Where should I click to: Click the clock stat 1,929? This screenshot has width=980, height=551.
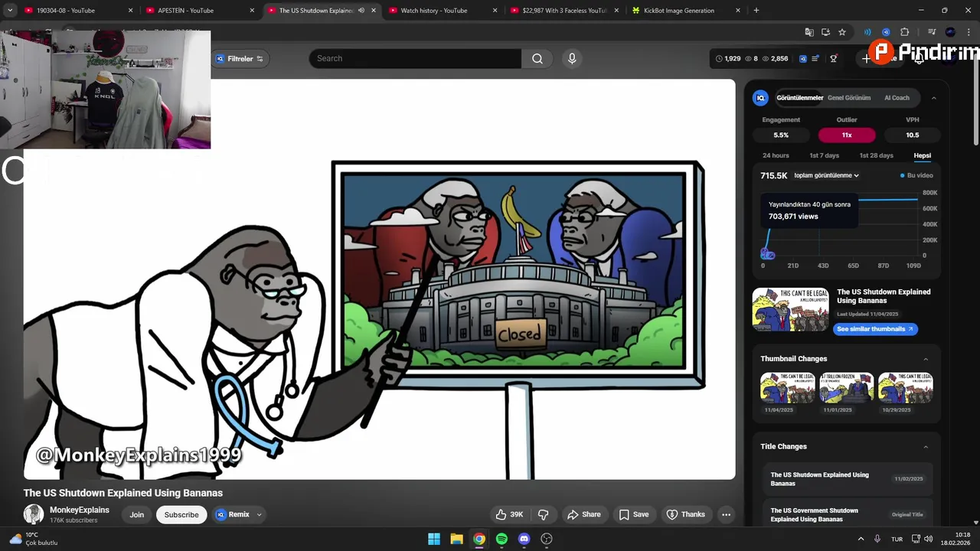point(728,59)
